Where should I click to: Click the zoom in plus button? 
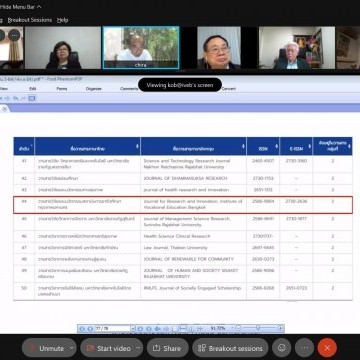coord(280,329)
